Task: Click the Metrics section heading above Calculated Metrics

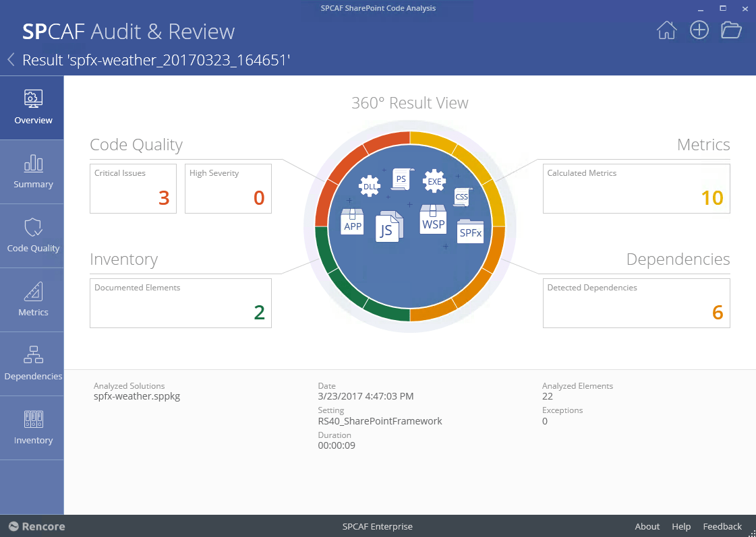Action: [x=703, y=144]
